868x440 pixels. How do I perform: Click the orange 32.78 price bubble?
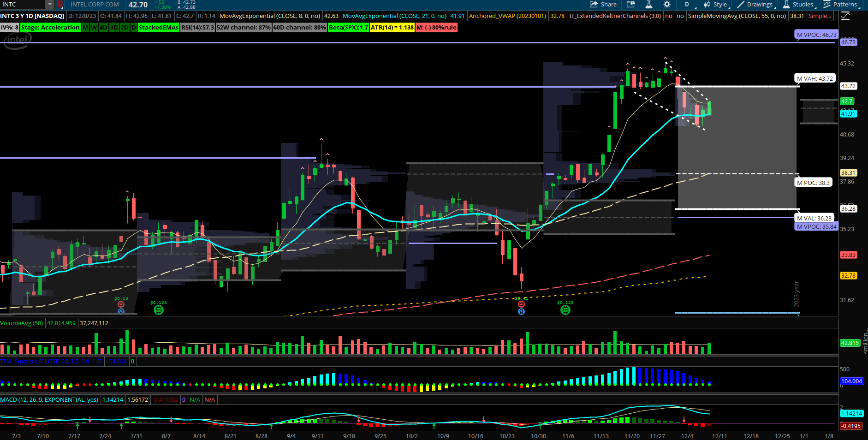pyautogui.click(x=848, y=275)
